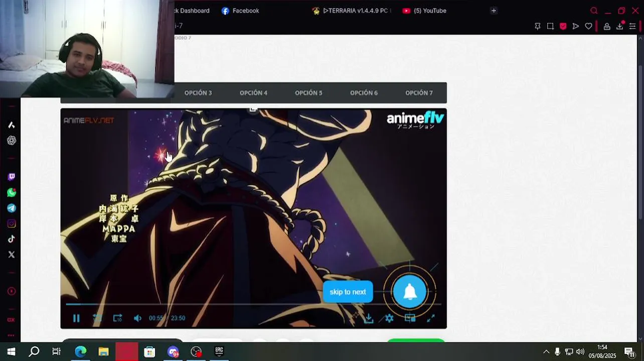Viewport: 644px width, 361px height.
Task: Click the blue notification bell button
Action: [x=410, y=291]
